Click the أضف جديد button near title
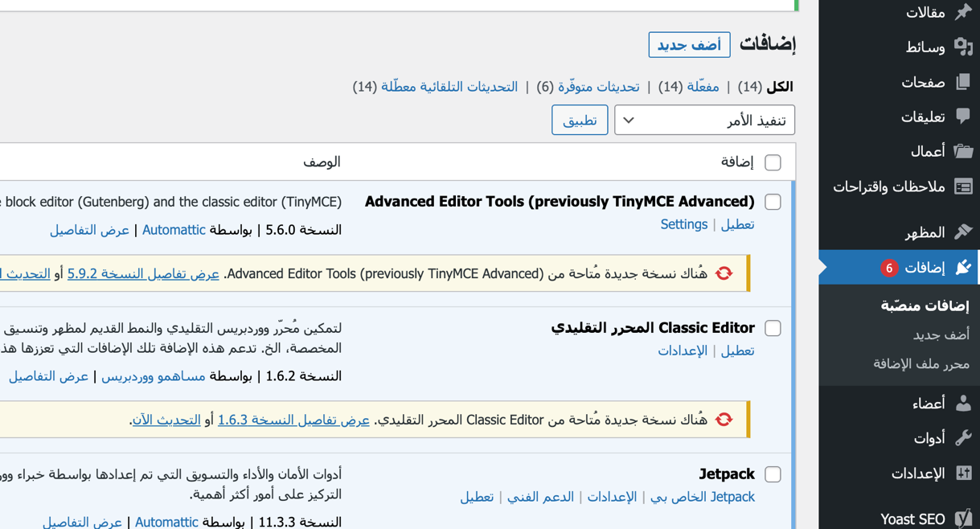 [689, 45]
